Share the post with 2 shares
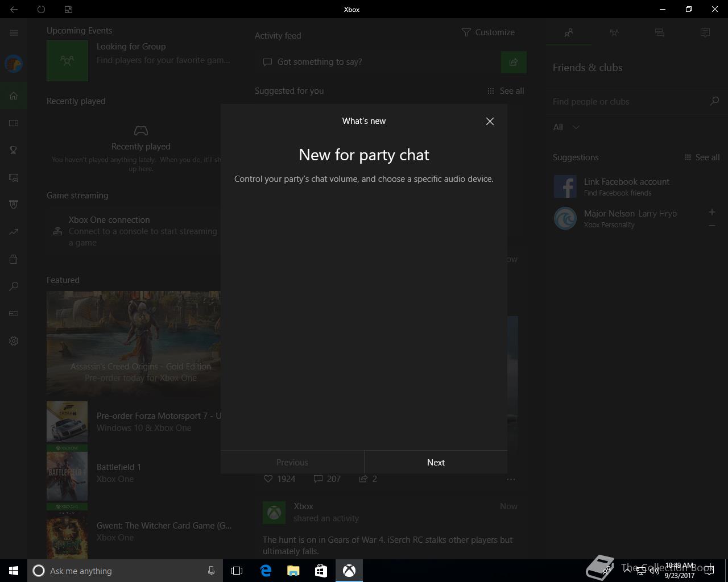Viewport: 728px width, 582px height. [368, 479]
